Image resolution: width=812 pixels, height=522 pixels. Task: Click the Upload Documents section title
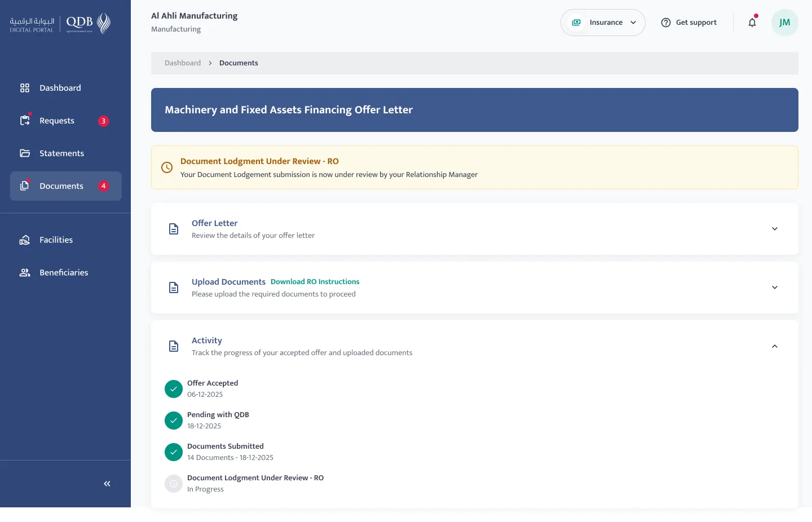228,282
